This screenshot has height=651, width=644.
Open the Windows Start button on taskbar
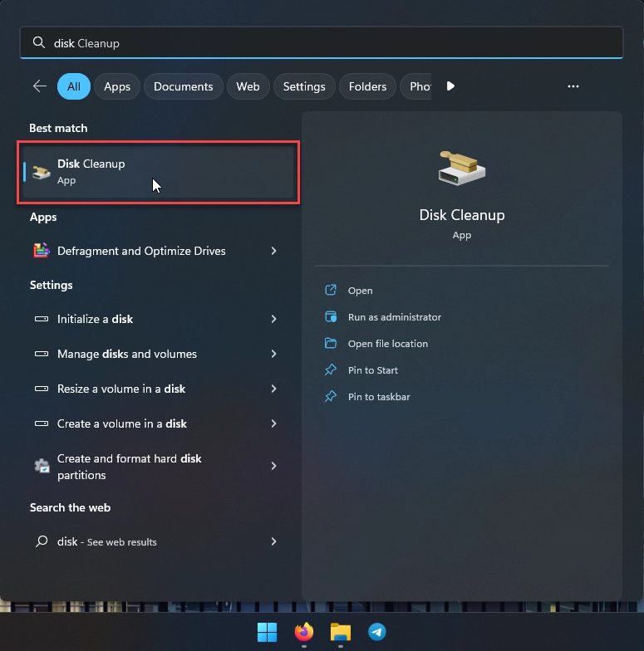point(268,632)
